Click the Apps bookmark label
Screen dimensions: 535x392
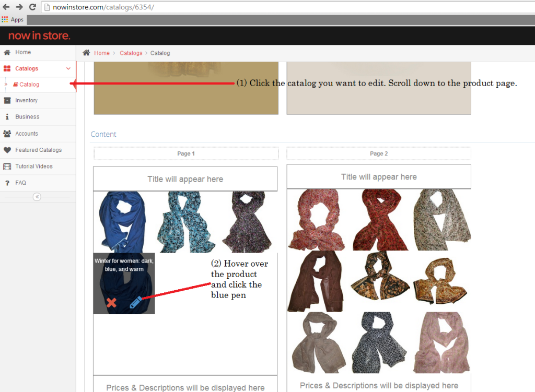[x=17, y=20]
